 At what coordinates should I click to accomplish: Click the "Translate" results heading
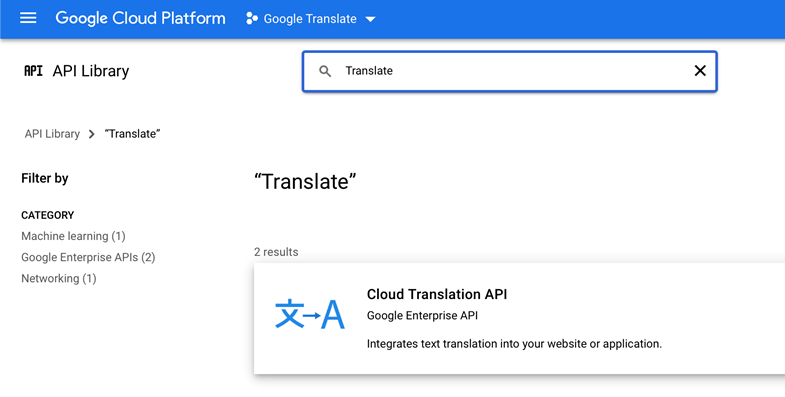(x=305, y=181)
